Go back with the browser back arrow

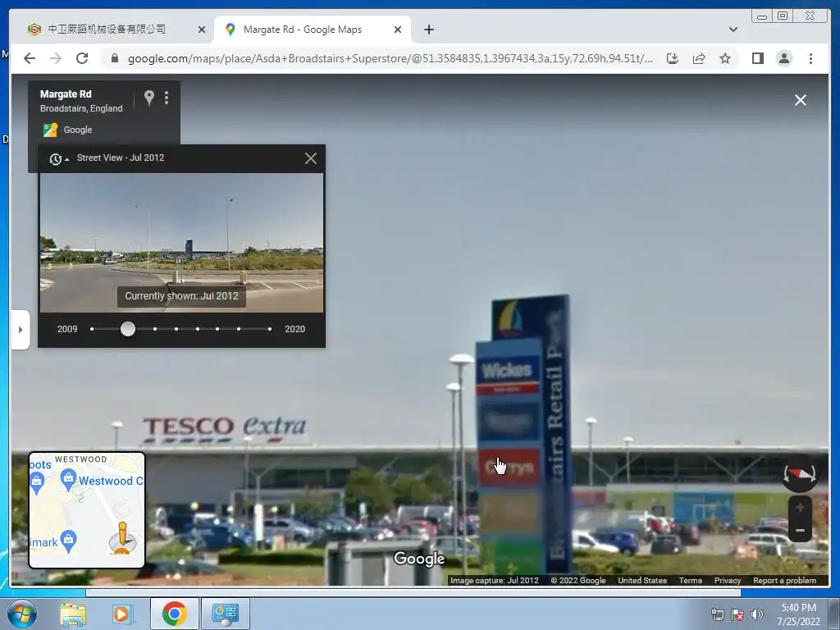click(30, 58)
